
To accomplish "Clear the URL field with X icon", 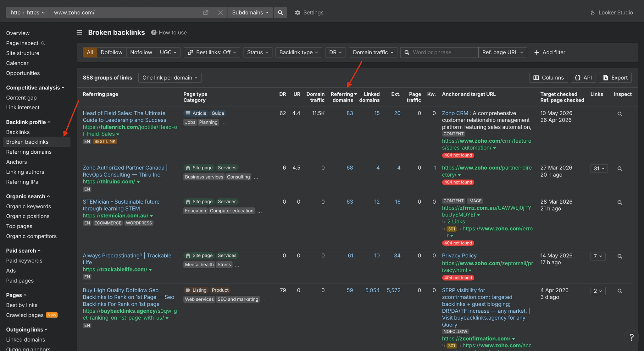I will point(220,13).
